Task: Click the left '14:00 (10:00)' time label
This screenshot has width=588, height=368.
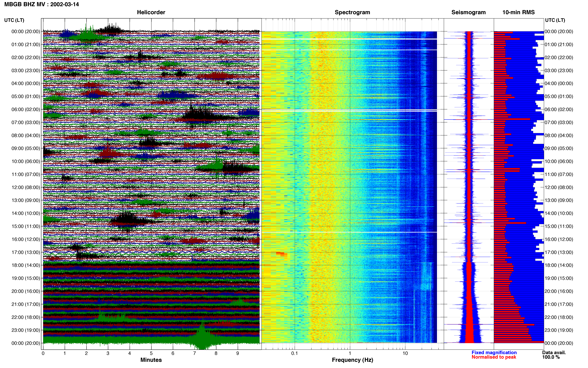Action: coord(26,213)
